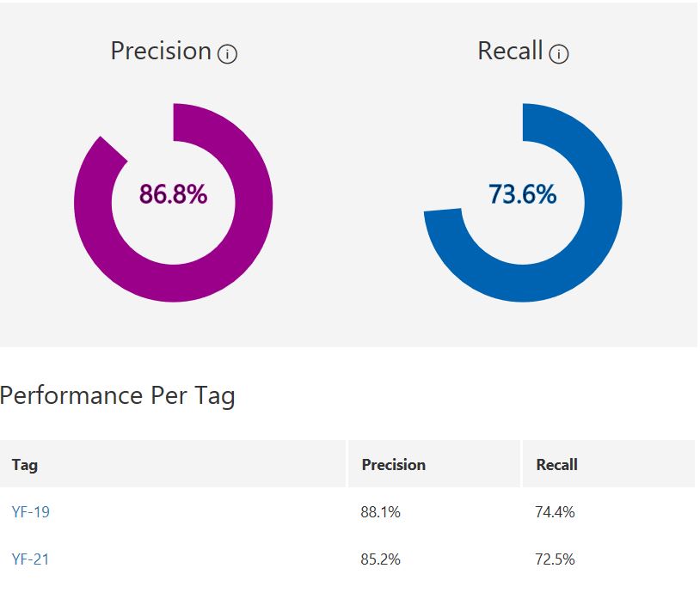Open the YF-19 tag link
This screenshot has height=605, width=700.
point(31,512)
